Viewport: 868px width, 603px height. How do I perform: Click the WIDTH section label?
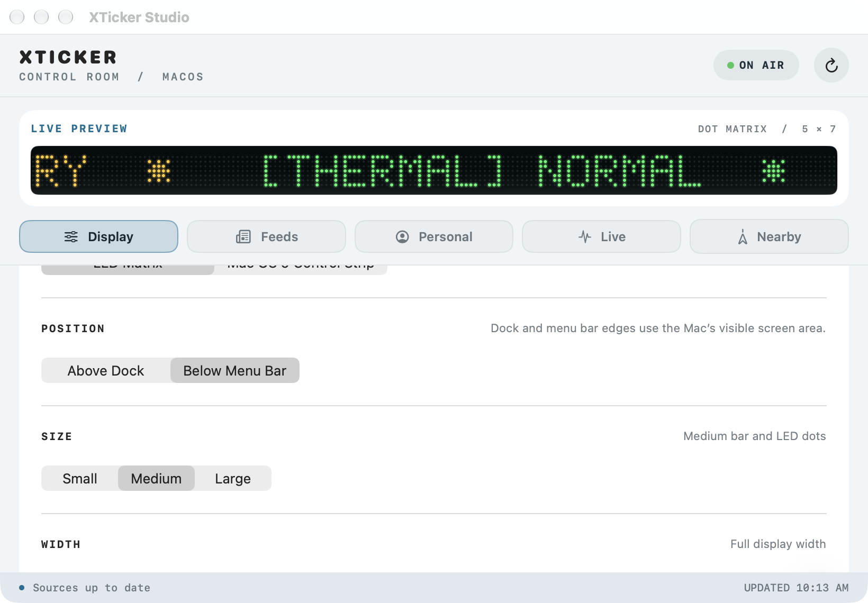tap(61, 544)
